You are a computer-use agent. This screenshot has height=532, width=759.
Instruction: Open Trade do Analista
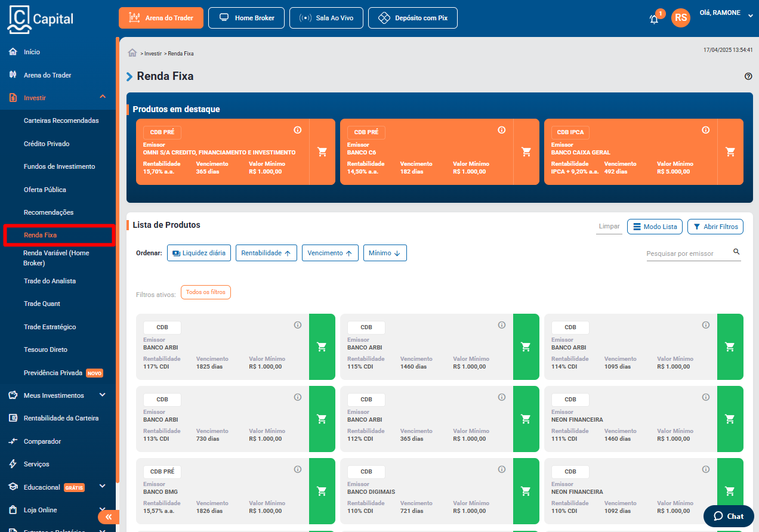50,281
